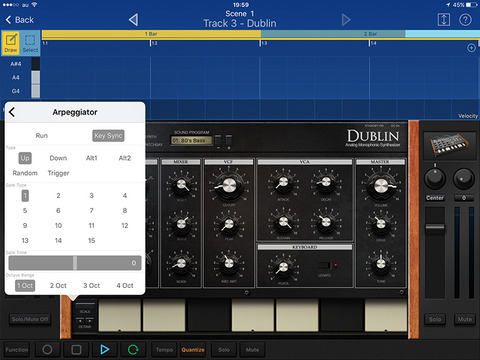
Task: Click the VCA Release knob
Action: click(x=326, y=221)
